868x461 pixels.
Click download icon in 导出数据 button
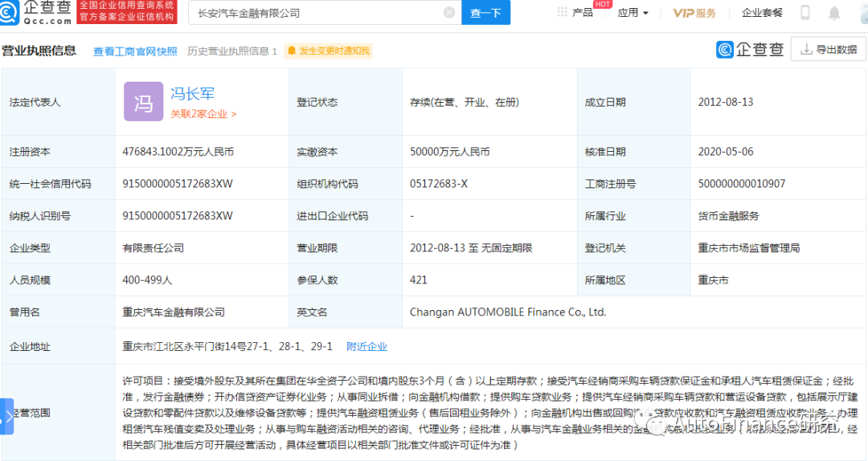(807, 49)
